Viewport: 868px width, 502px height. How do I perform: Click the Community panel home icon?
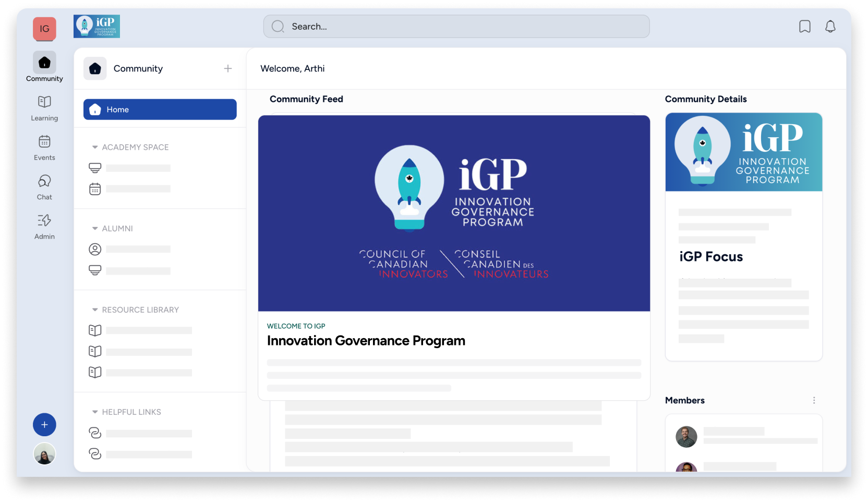95,68
